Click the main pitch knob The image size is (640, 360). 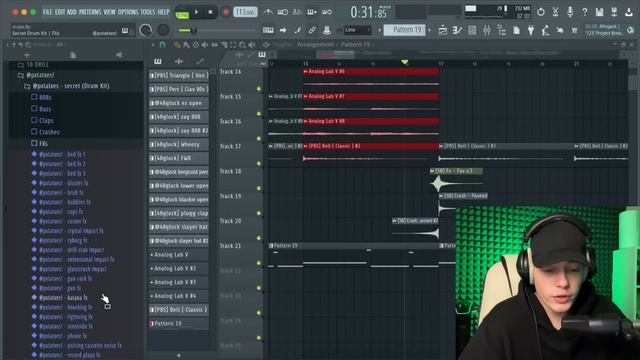[x=163, y=30]
